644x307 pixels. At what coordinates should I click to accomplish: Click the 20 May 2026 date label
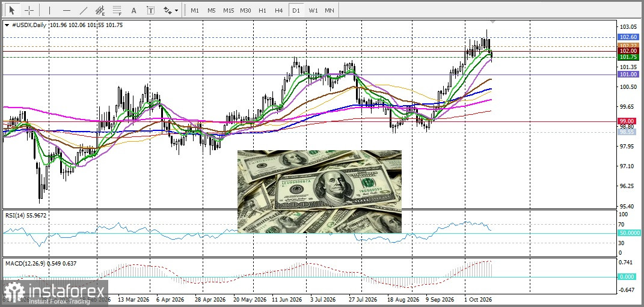(x=251, y=300)
